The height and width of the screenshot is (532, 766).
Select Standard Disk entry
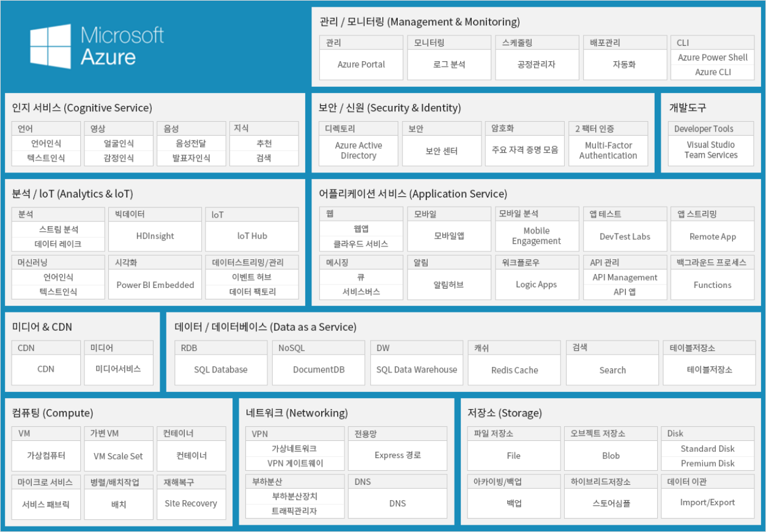(x=708, y=448)
